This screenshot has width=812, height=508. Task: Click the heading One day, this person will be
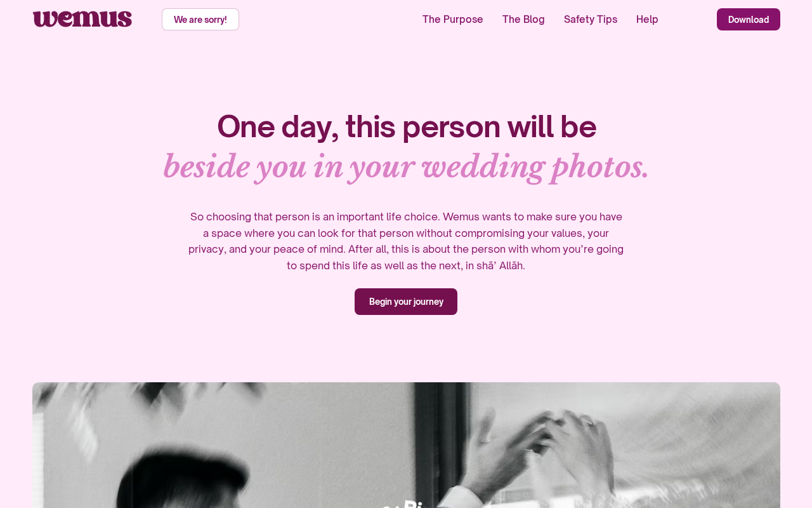click(x=407, y=126)
